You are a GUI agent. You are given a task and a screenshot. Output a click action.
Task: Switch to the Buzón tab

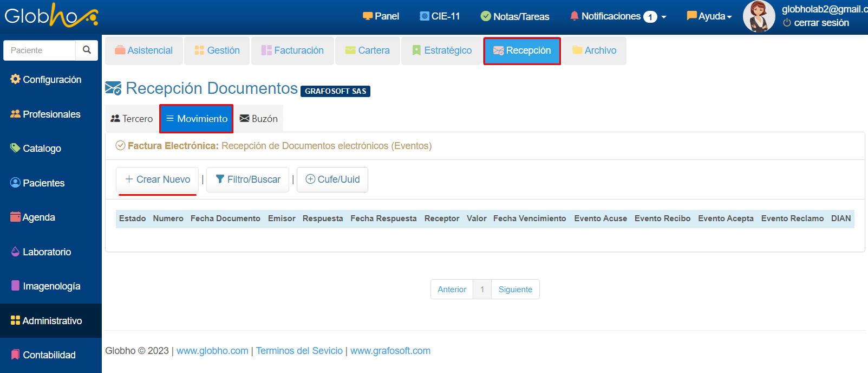[x=259, y=119]
